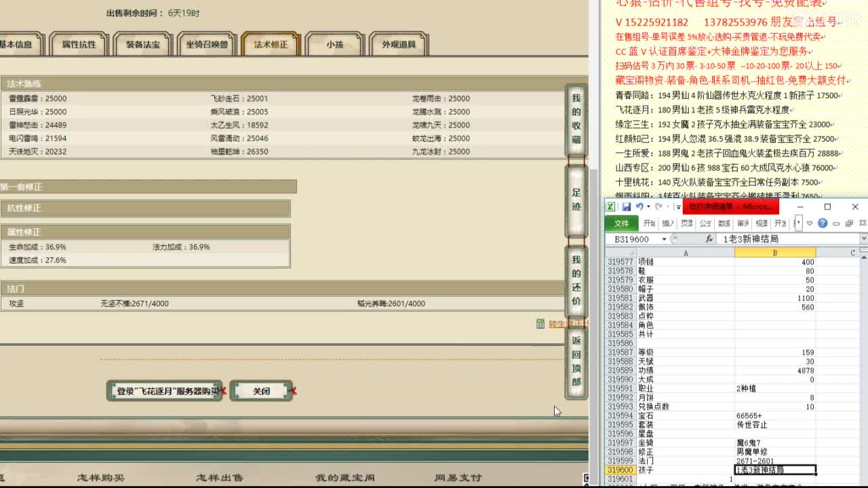Click the calculator icon beside 转生 link
The width and height of the screenshot is (868, 488).
tap(540, 324)
